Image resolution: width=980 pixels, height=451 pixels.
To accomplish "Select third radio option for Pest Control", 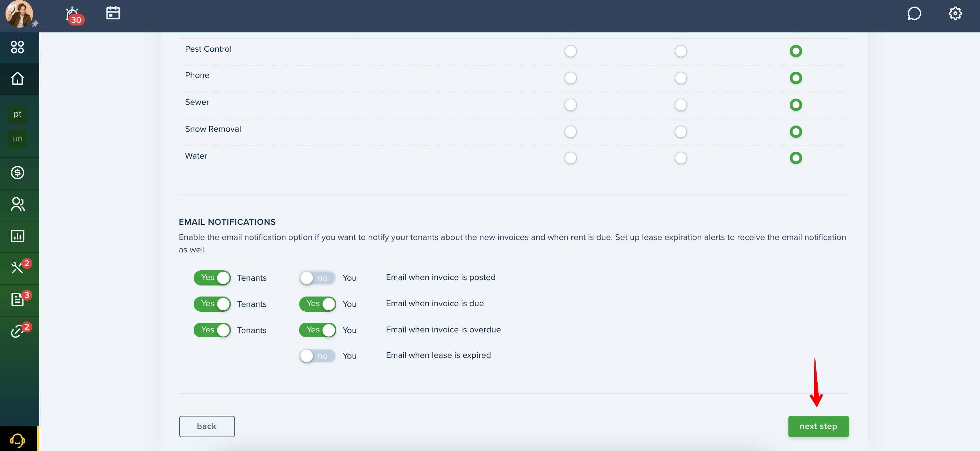I will pos(796,51).
